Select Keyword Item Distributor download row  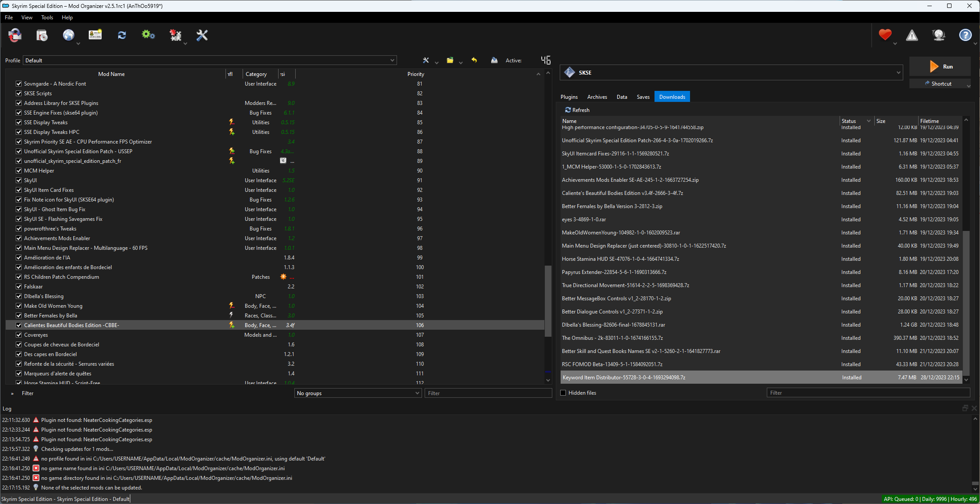coord(761,377)
